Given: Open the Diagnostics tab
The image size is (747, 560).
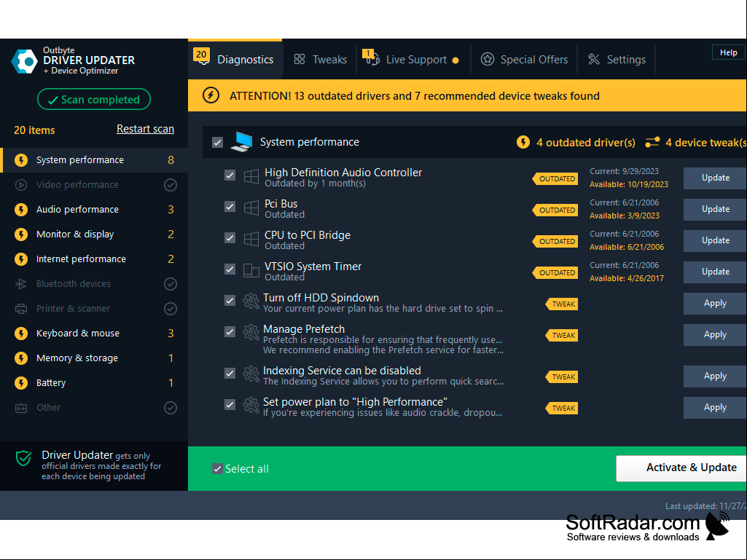Looking at the screenshot, I should pos(235,59).
